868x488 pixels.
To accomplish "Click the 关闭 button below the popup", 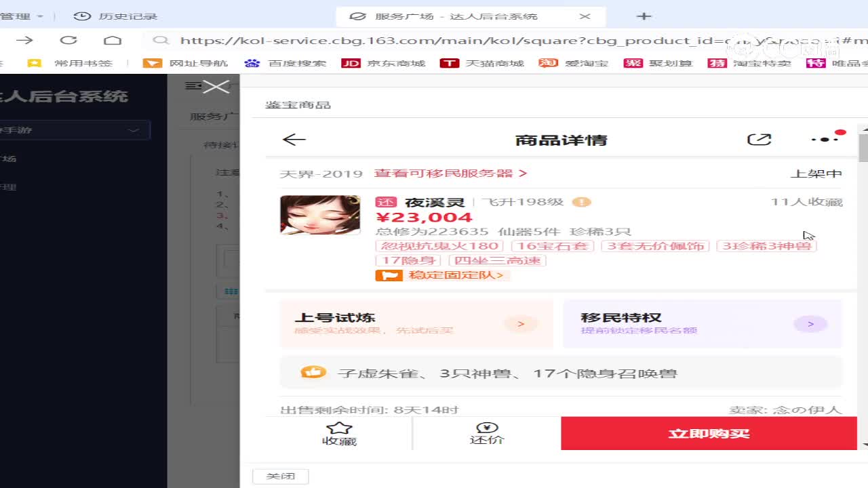I will point(281,476).
